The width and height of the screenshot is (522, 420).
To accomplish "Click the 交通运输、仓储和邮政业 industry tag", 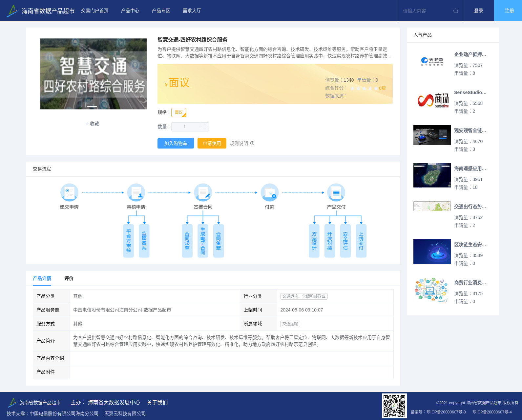I will click(x=304, y=296).
